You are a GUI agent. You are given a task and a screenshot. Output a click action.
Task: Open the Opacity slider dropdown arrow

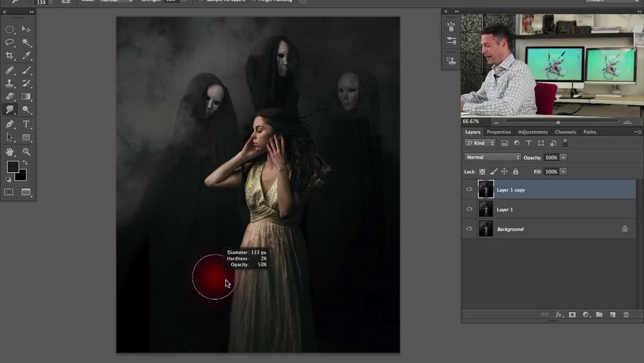563,157
